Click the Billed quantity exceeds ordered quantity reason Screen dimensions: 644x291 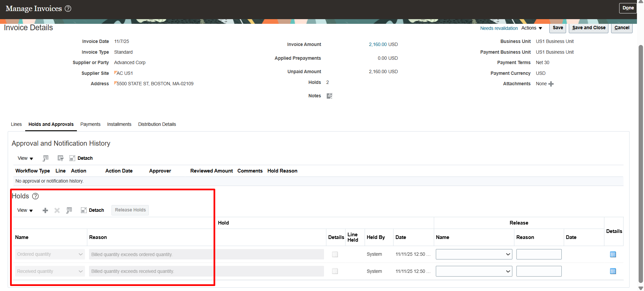tap(206, 254)
